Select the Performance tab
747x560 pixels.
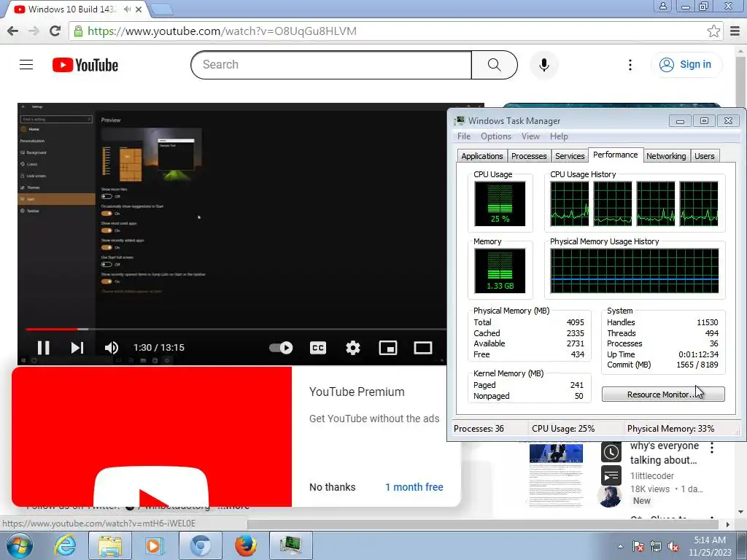click(615, 155)
